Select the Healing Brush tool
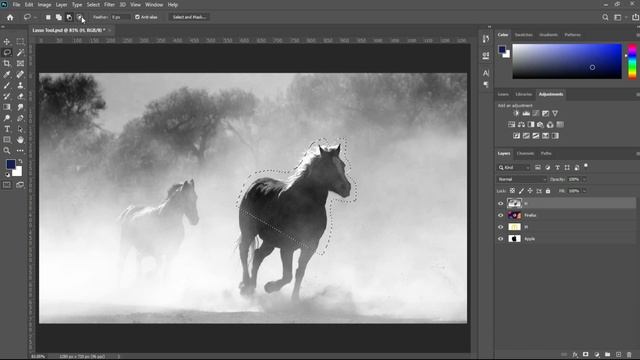Image resolution: width=640 pixels, height=360 pixels. 20,74
